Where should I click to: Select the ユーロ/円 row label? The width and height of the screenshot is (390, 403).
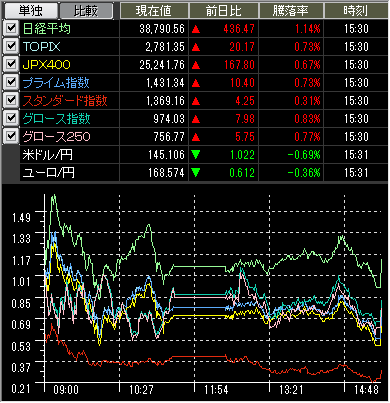49,173
